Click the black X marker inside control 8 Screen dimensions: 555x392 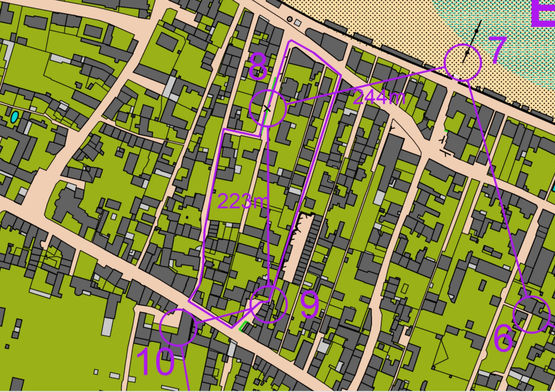pos(267,109)
